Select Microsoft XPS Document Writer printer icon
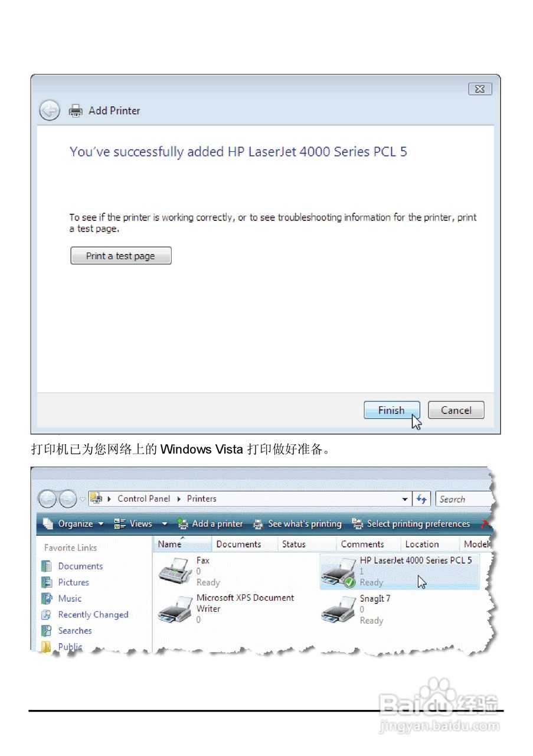This screenshot has height=756, width=533. (x=175, y=610)
